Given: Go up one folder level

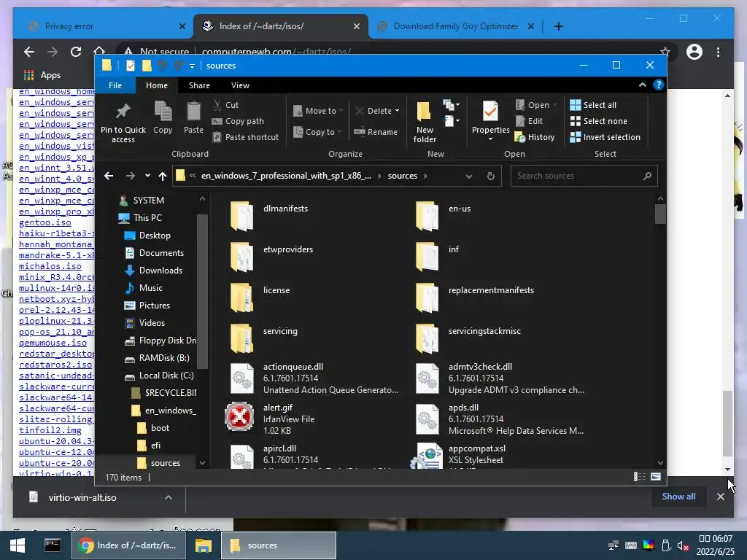Looking at the screenshot, I should [x=163, y=176].
